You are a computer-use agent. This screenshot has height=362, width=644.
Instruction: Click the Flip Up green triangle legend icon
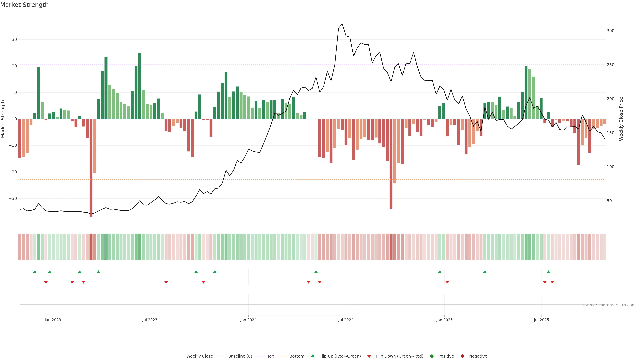pos(312,356)
